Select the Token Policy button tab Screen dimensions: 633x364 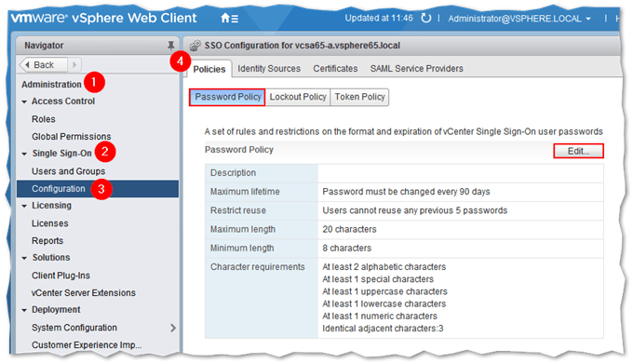[x=359, y=97]
